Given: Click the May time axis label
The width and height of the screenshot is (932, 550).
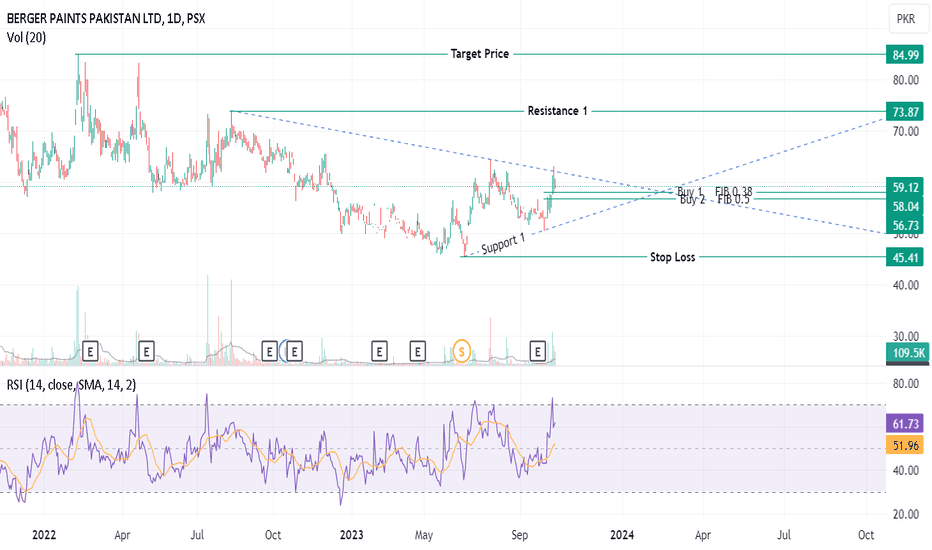Looking at the screenshot, I should click(424, 535).
